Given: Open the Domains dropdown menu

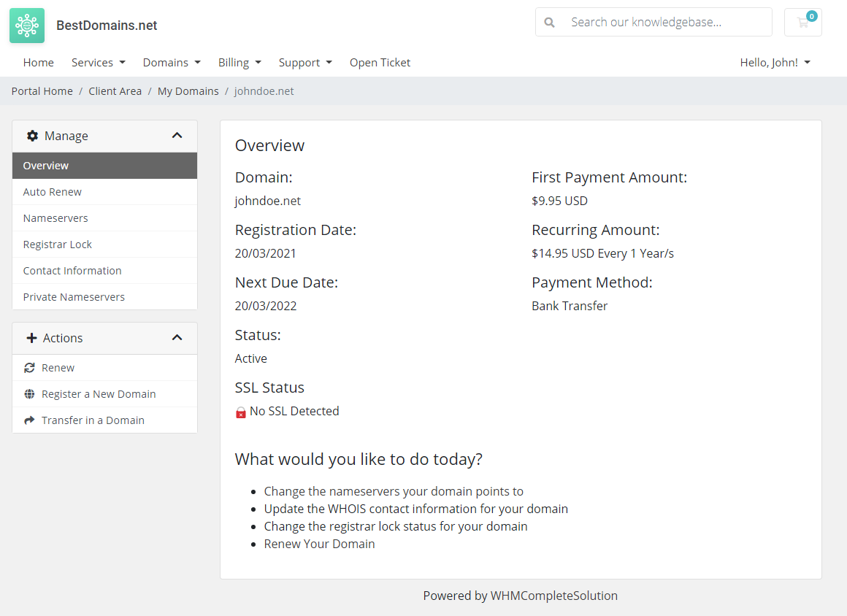Looking at the screenshot, I should 172,63.
